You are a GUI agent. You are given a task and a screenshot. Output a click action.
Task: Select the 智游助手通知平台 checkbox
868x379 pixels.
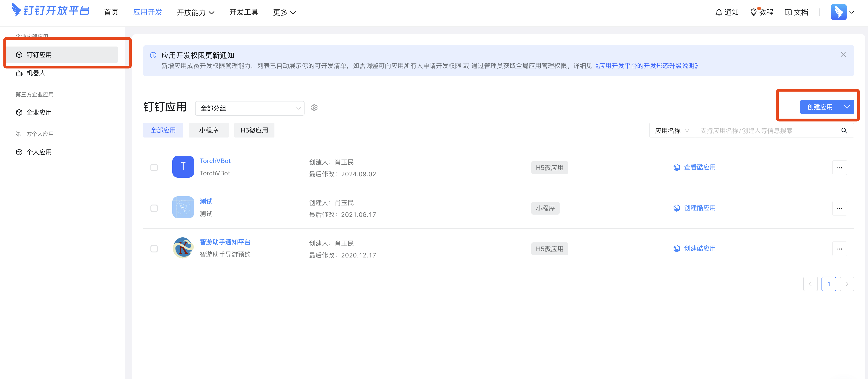point(154,249)
